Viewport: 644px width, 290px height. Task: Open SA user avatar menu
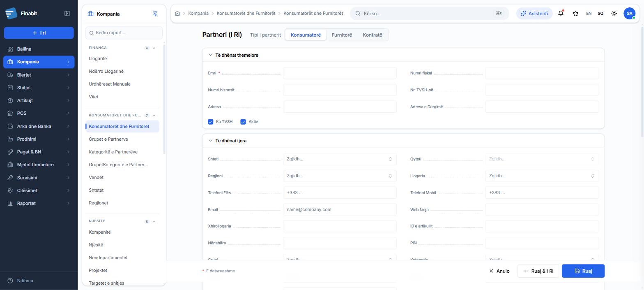click(629, 14)
